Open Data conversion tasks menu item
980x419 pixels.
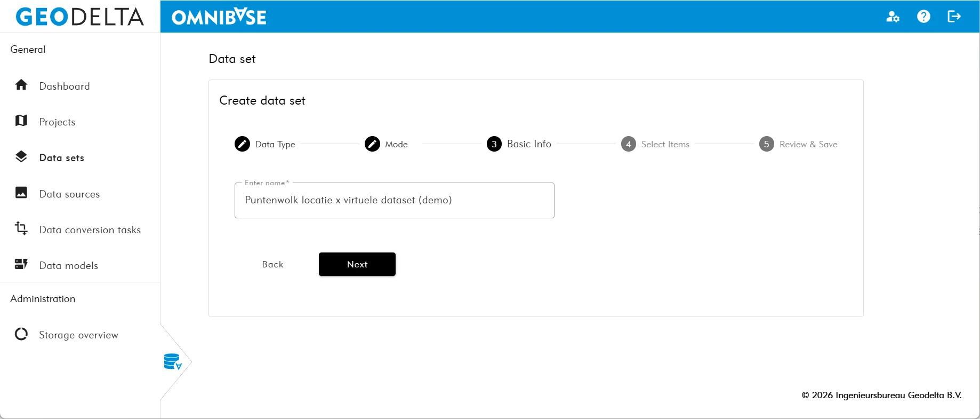(90, 230)
